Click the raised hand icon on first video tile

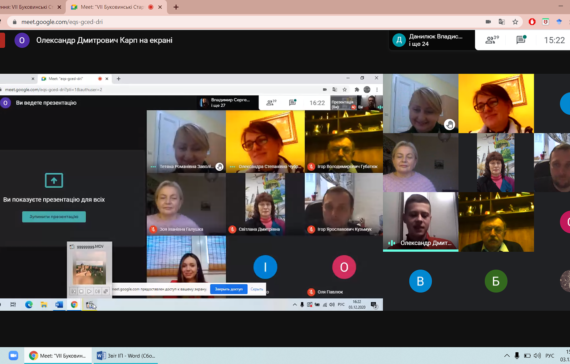449,125
